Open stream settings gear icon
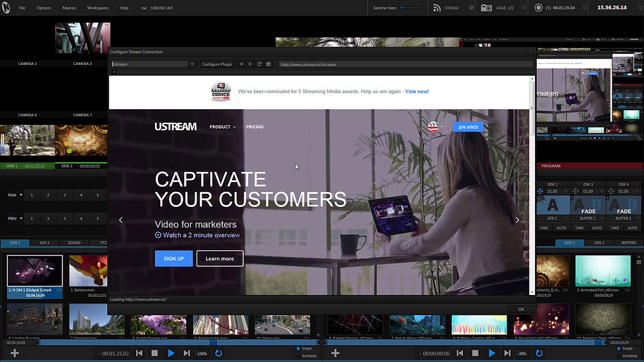The width and height of the screenshot is (644, 362). (471, 8)
